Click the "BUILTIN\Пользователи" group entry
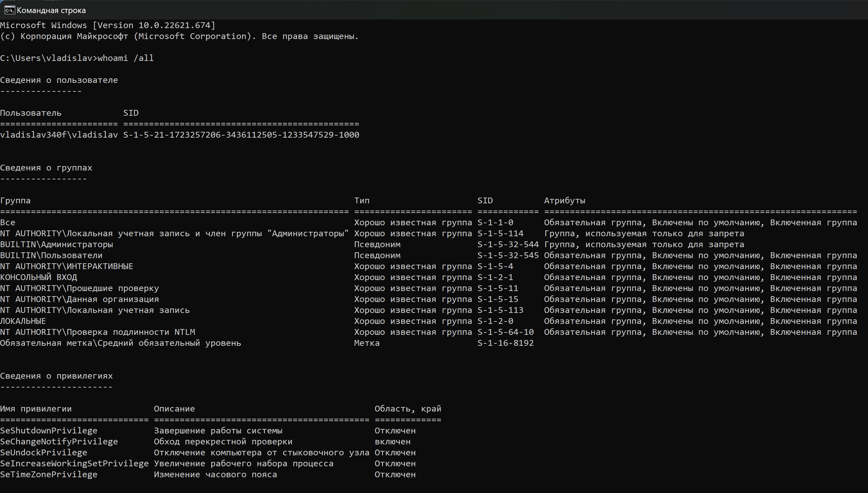Screen dimensions: 868x493 point(51,255)
